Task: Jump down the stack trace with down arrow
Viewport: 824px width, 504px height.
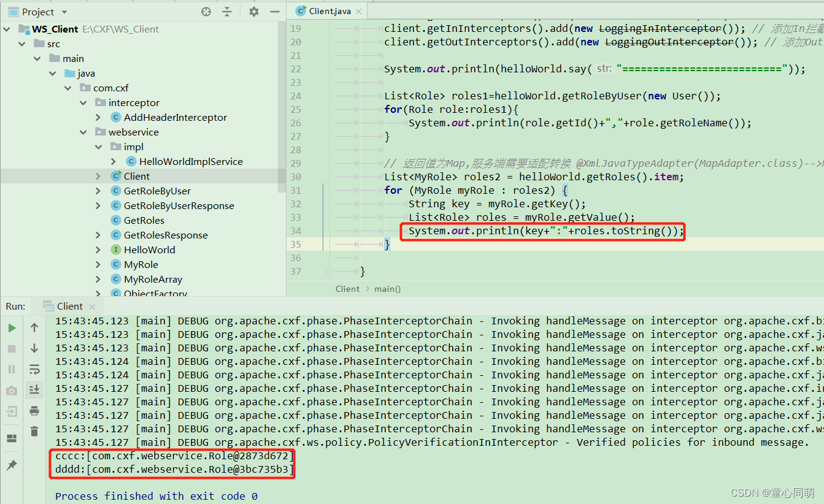Action: coord(34,349)
